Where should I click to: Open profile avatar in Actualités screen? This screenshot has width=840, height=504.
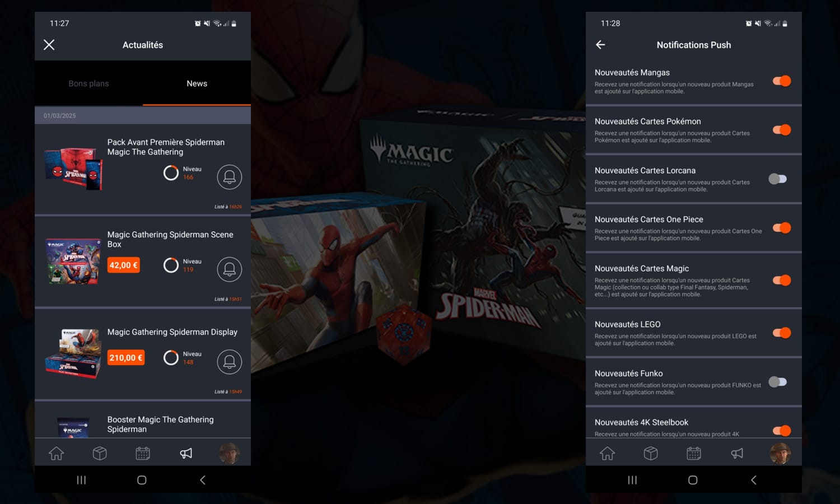coord(229,453)
